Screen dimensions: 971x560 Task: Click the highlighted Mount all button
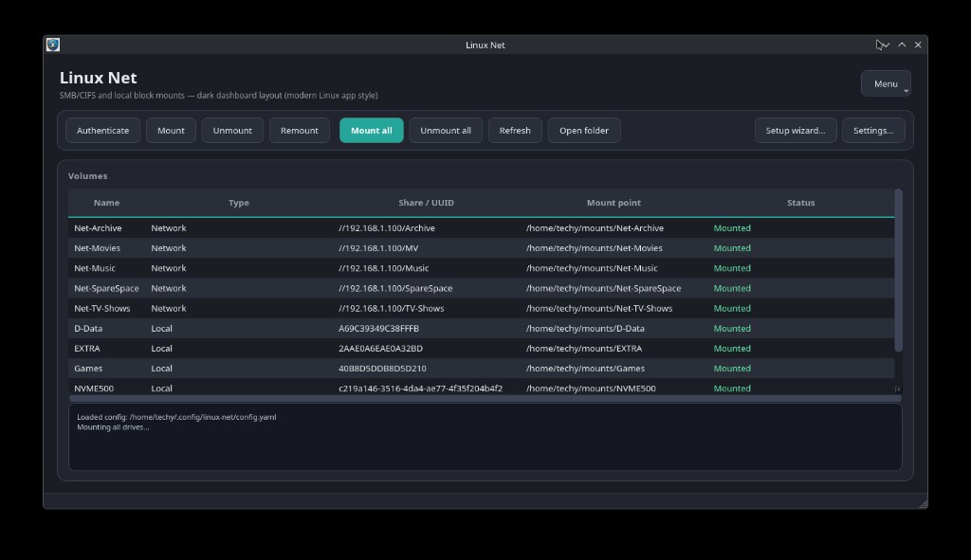tap(371, 131)
